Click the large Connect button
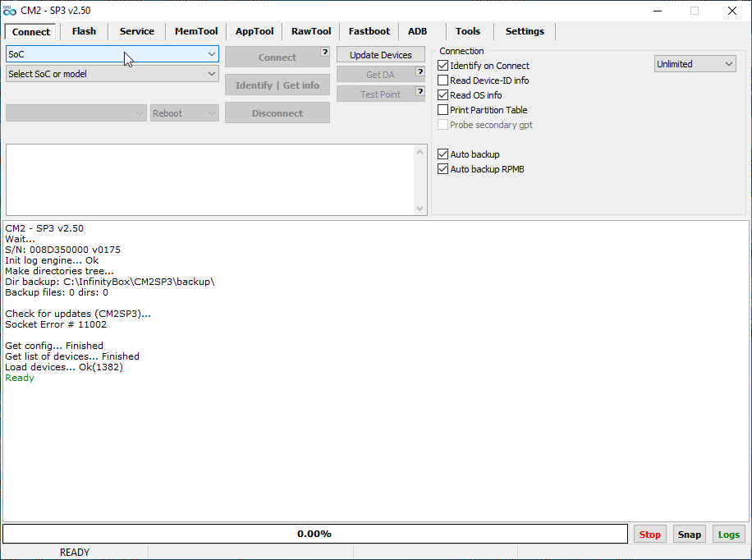The width and height of the screenshot is (752, 560). click(277, 57)
